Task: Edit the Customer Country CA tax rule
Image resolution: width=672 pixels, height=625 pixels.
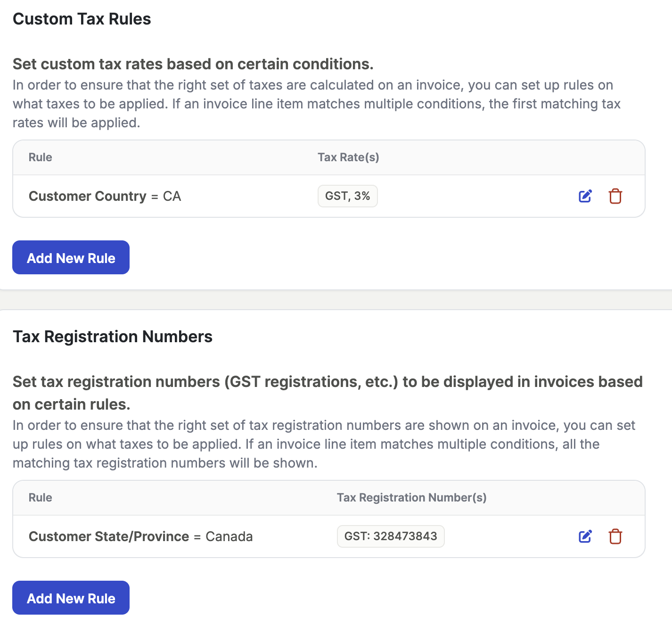Action: pos(585,196)
